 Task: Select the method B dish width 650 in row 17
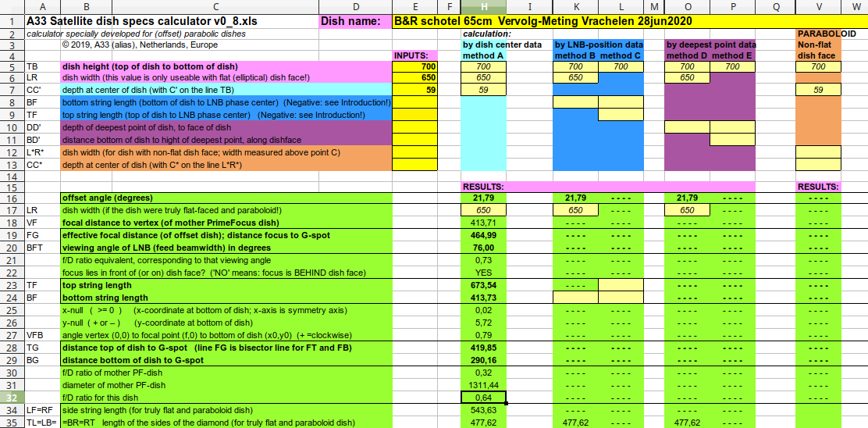576,210
